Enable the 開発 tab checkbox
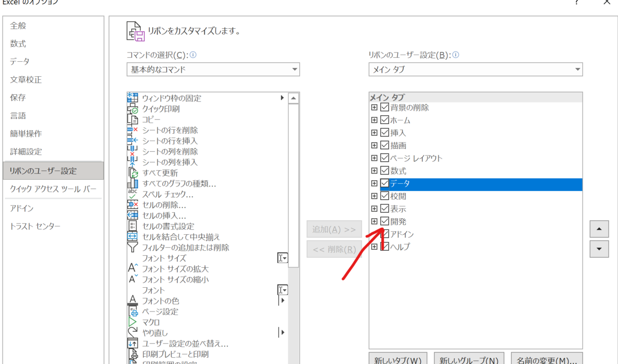This screenshot has height=364, width=618. [384, 221]
